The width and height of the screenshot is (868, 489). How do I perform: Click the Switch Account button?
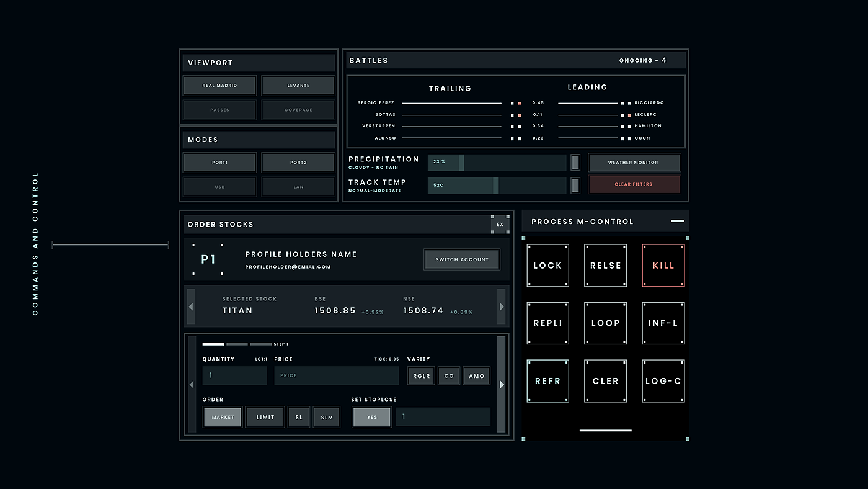coord(462,260)
